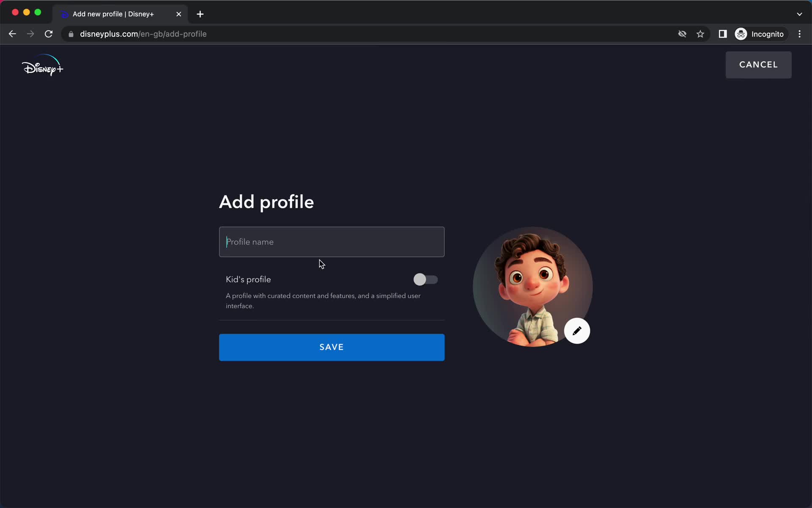Click the browser forward arrow

click(30, 34)
